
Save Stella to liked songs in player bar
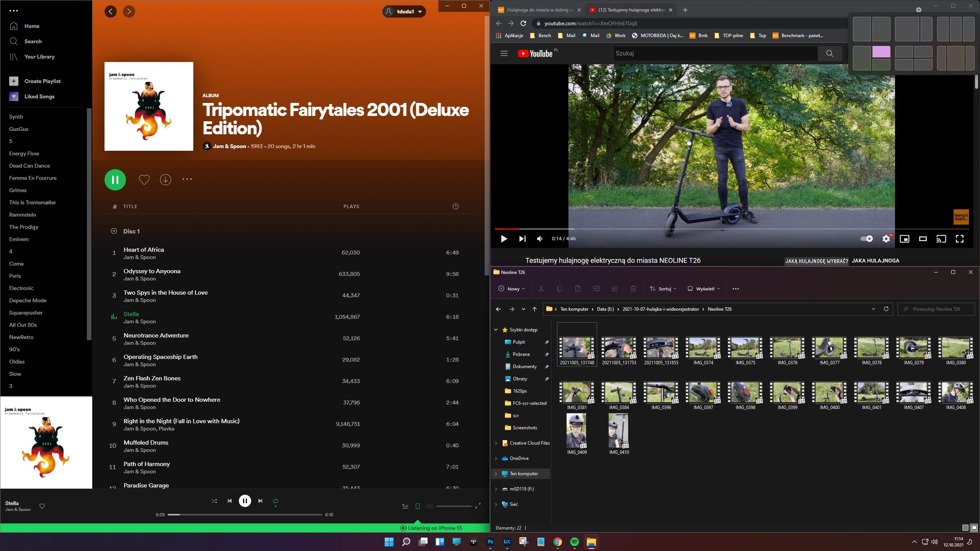click(42, 506)
